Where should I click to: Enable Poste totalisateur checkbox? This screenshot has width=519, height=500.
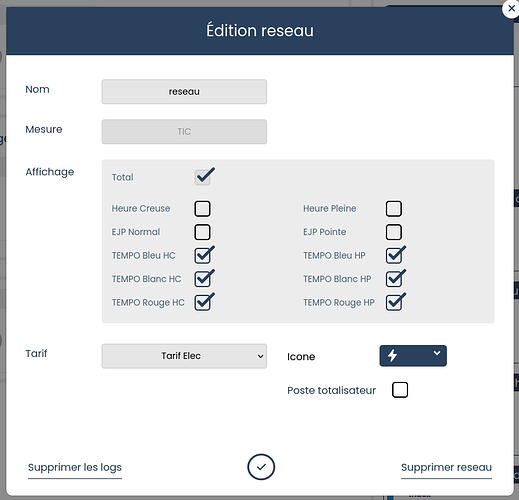point(400,390)
